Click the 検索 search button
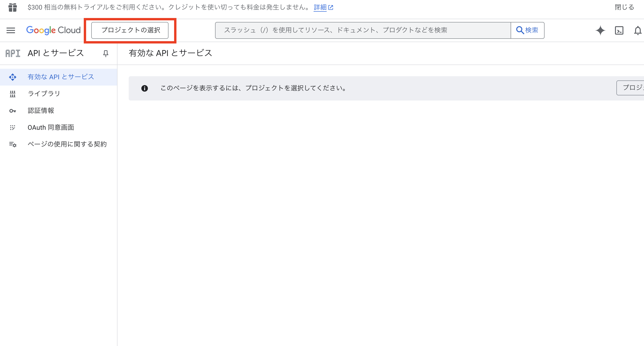This screenshot has height=346, width=644. 527,30
